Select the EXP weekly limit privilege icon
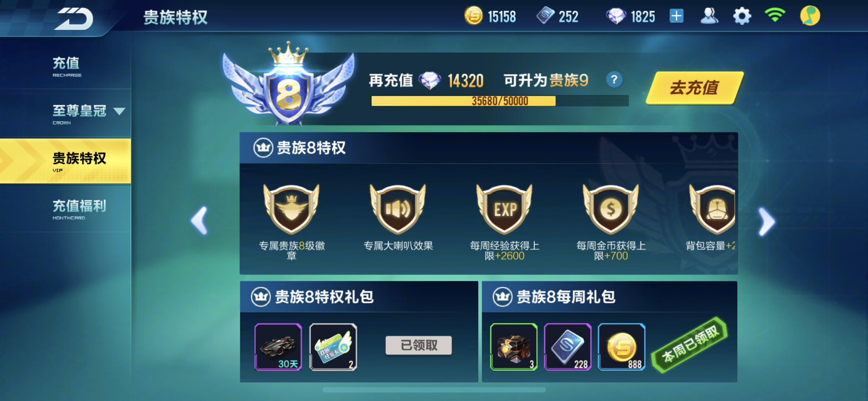This screenshot has width=868, height=401. point(504,209)
